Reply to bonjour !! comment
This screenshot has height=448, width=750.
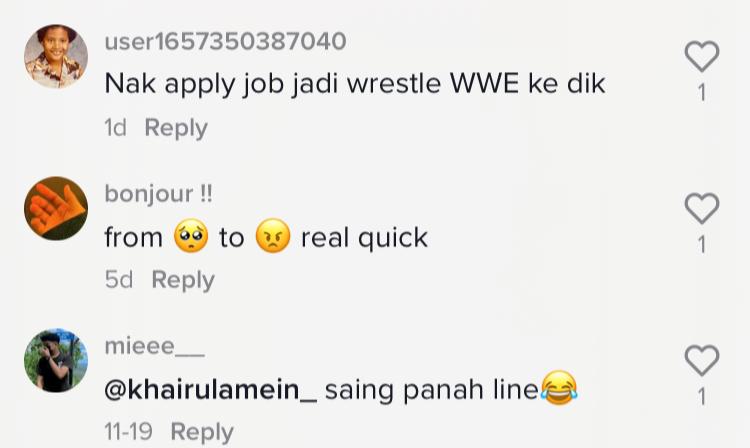coord(183,280)
